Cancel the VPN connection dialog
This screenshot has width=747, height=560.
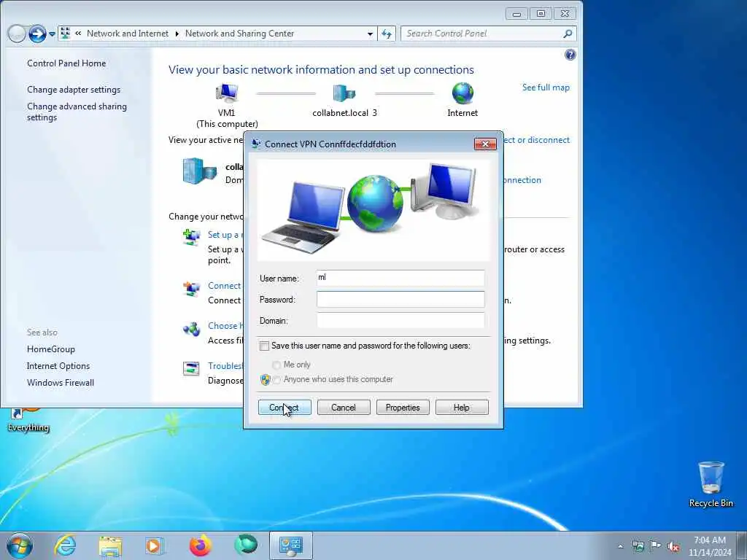click(x=344, y=407)
